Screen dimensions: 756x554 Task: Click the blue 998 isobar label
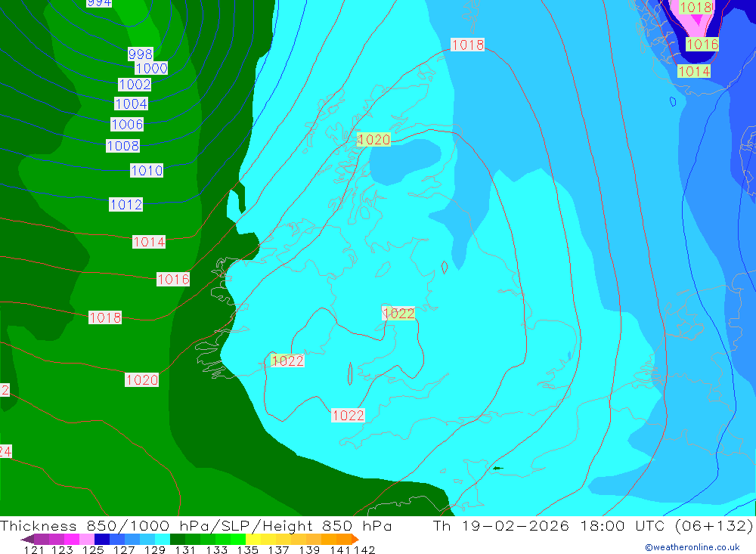pyautogui.click(x=141, y=54)
